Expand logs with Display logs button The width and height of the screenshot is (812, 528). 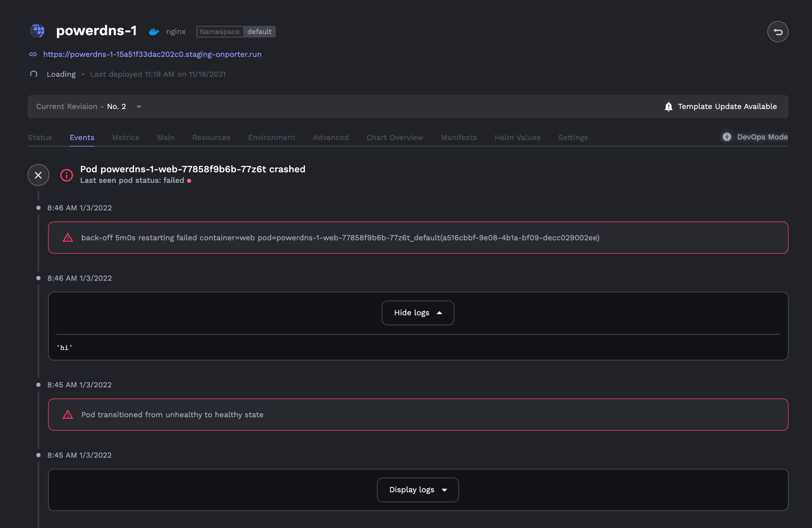point(418,490)
